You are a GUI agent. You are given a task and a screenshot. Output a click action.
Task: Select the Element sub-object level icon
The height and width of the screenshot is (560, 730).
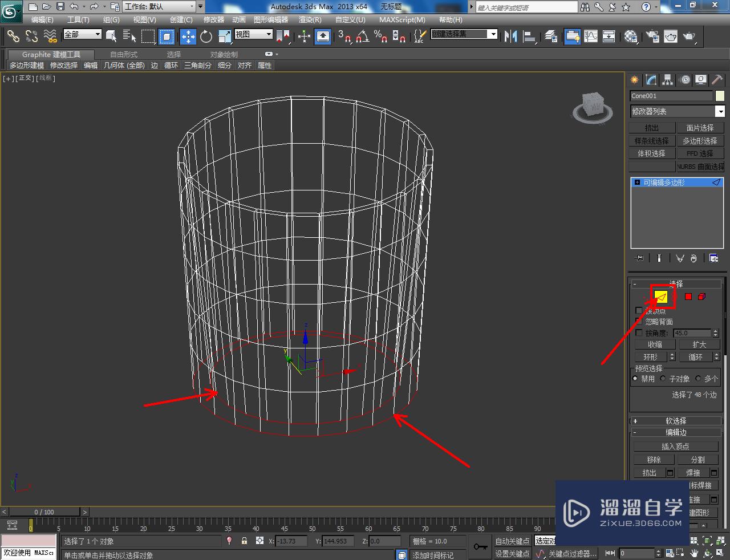pos(701,297)
